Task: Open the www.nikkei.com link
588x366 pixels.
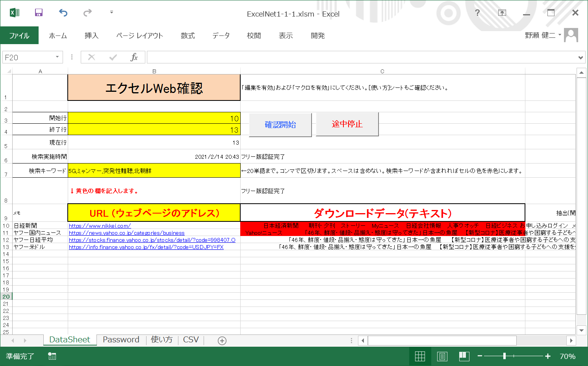Action: point(100,226)
